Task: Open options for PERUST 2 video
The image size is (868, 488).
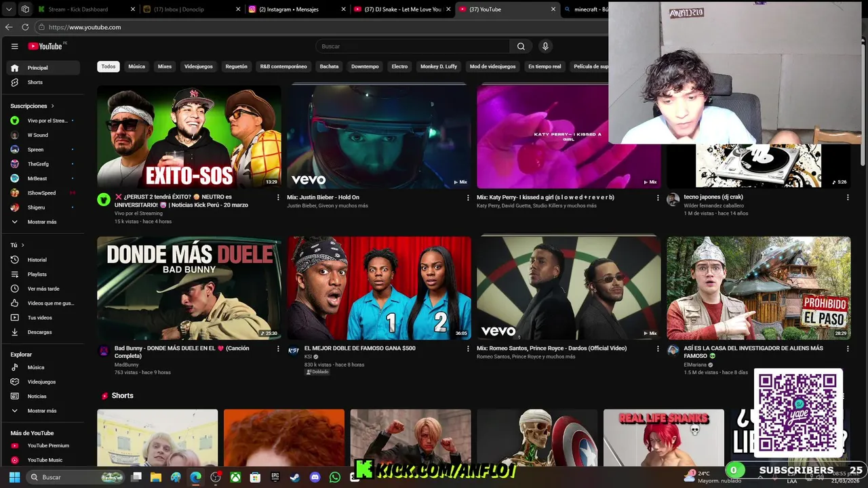Action: pyautogui.click(x=277, y=197)
